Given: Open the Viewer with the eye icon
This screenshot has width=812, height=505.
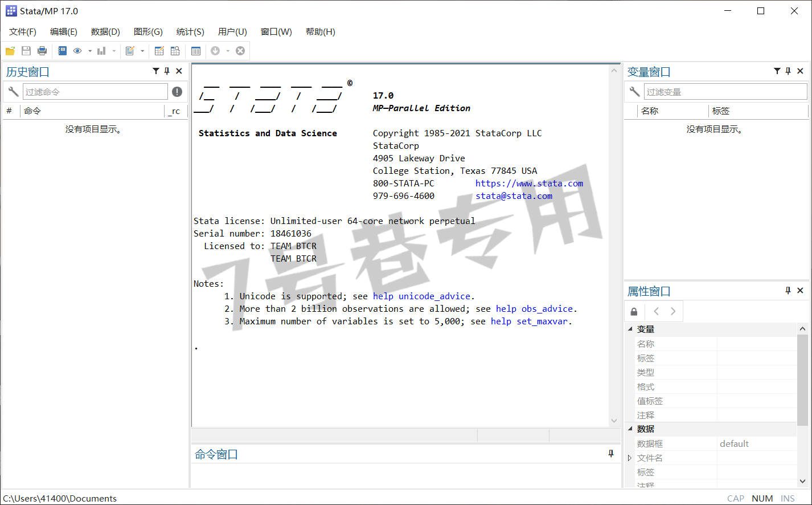Looking at the screenshot, I should click(77, 51).
